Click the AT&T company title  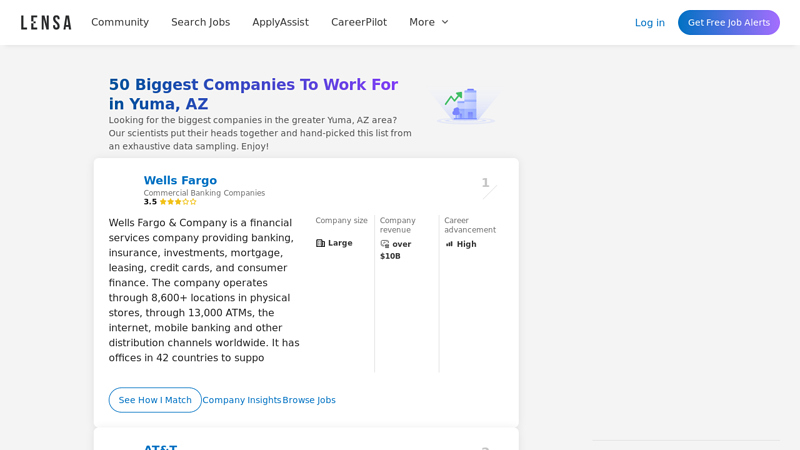[160, 446]
